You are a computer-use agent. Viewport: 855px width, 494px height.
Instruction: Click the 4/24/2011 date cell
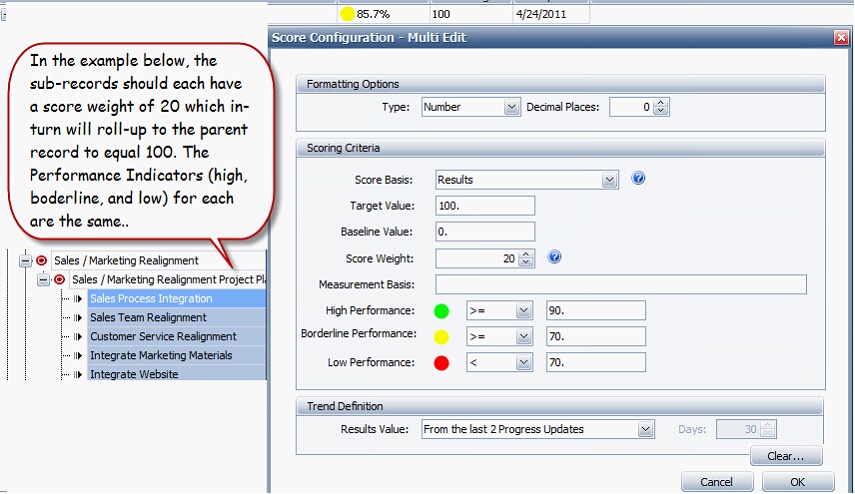point(551,14)
